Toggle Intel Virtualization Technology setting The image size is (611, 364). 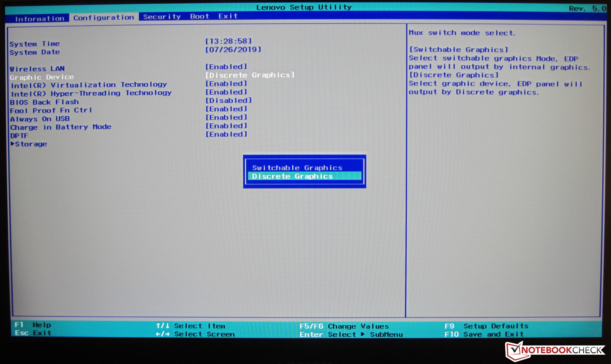(x=226, y=84)
